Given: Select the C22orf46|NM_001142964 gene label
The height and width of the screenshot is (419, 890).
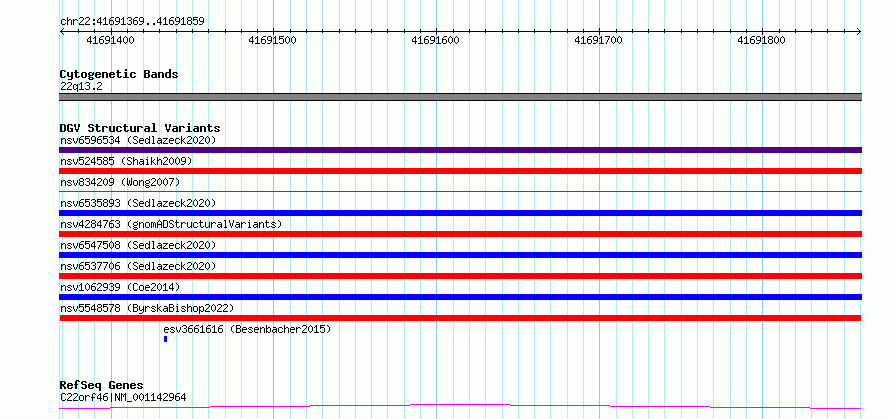Looking at the screenshot, I should 123,397.
